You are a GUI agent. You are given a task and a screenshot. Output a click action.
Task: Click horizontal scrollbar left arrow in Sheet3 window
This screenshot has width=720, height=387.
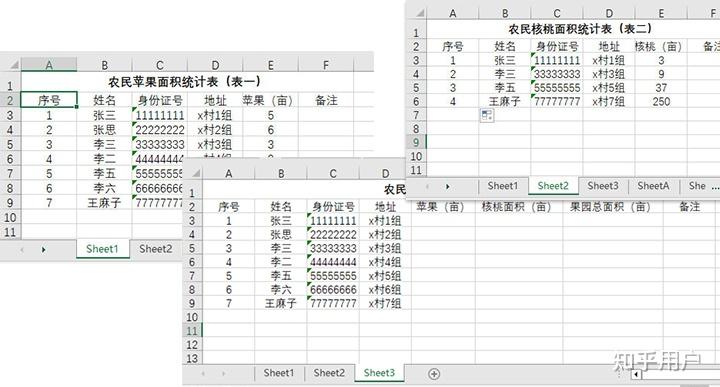pyautogui.click(x=636, y=375)
